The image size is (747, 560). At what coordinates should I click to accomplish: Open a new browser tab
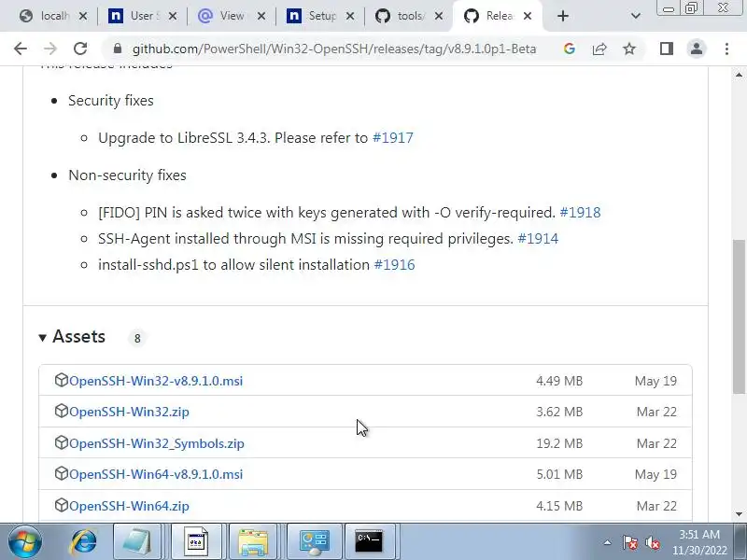pyautogui.click(x=563, y=16)
